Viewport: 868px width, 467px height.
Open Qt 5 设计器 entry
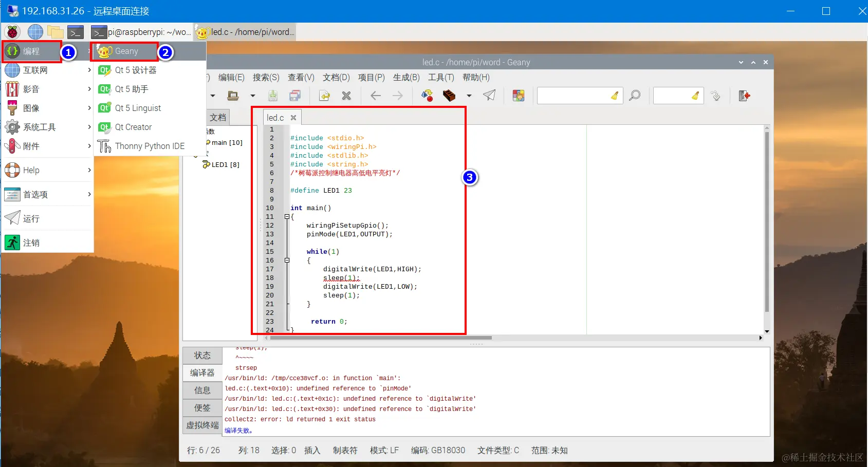pos(150,70)
